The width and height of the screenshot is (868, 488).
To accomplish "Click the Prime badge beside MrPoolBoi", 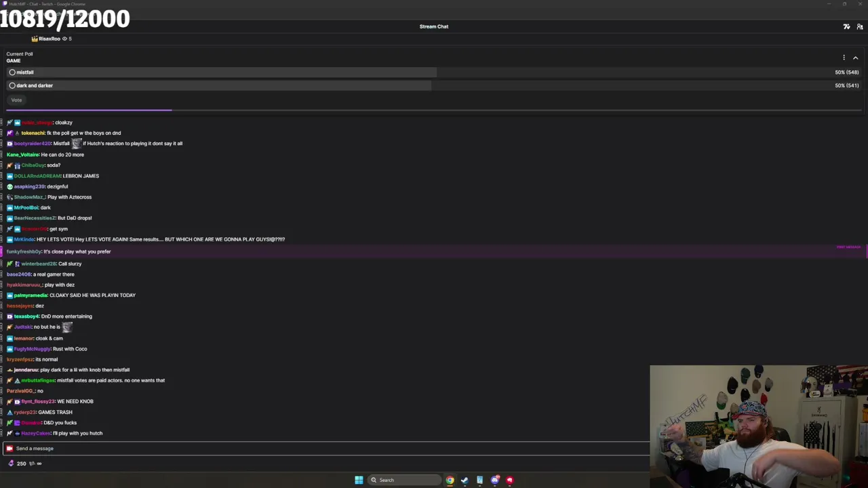I will pos(9,207).
